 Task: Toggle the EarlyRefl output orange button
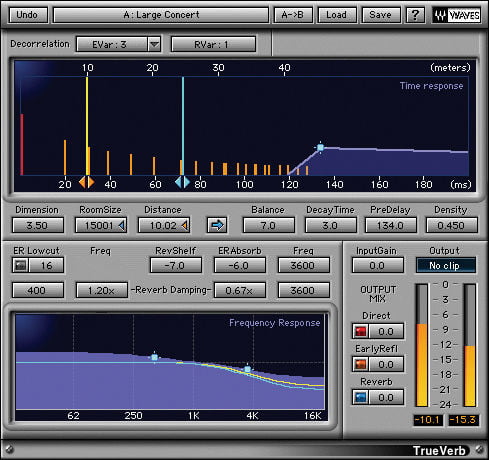tap(360, 364)
